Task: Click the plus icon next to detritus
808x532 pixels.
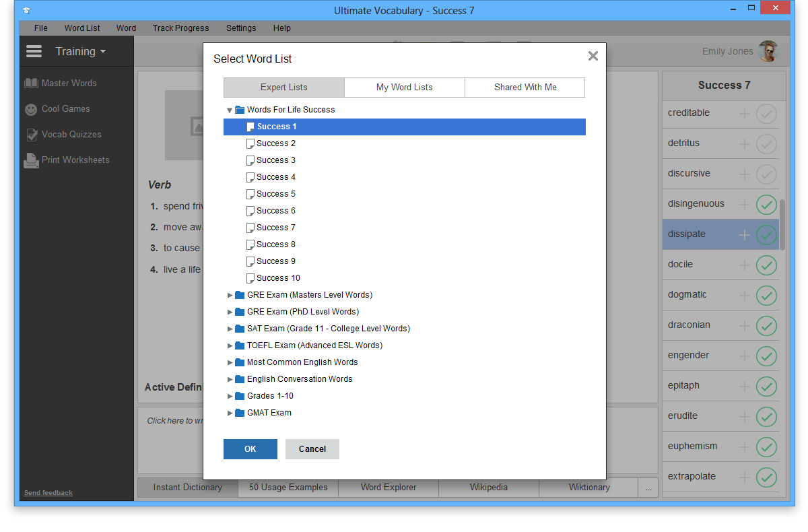Action: tap(745, 144)
